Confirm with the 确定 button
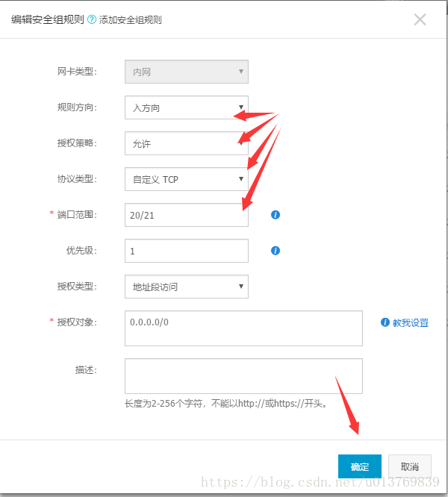This screenshot has height=497, width=448. pyautogui.click(x=360, y=466)
